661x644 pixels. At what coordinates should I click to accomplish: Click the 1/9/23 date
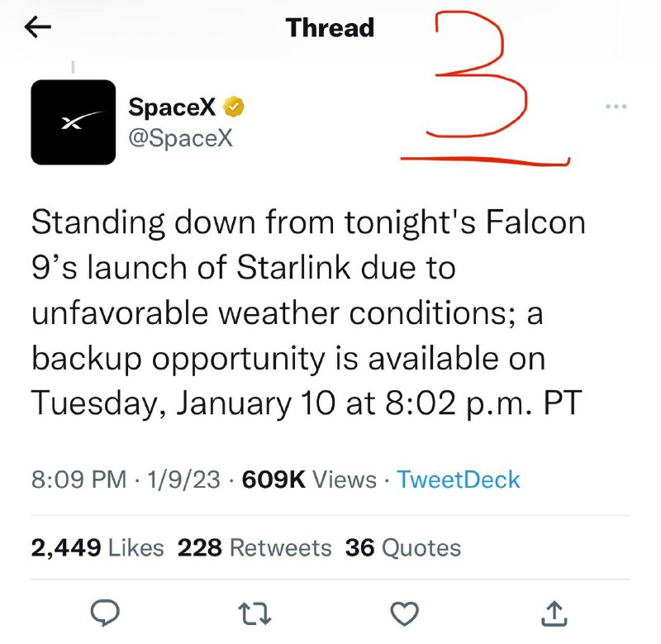[x=183, y=479]
